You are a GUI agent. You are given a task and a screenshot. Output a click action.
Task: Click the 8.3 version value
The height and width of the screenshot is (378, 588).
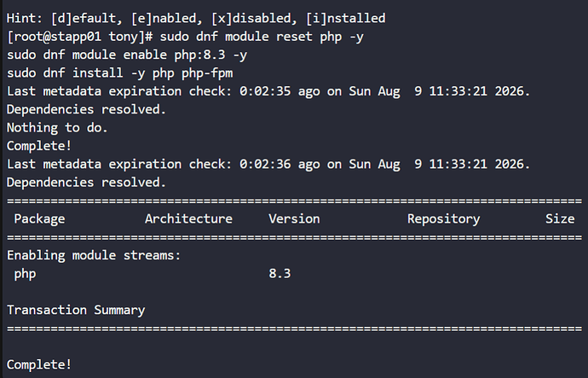(x=280, y=274)
